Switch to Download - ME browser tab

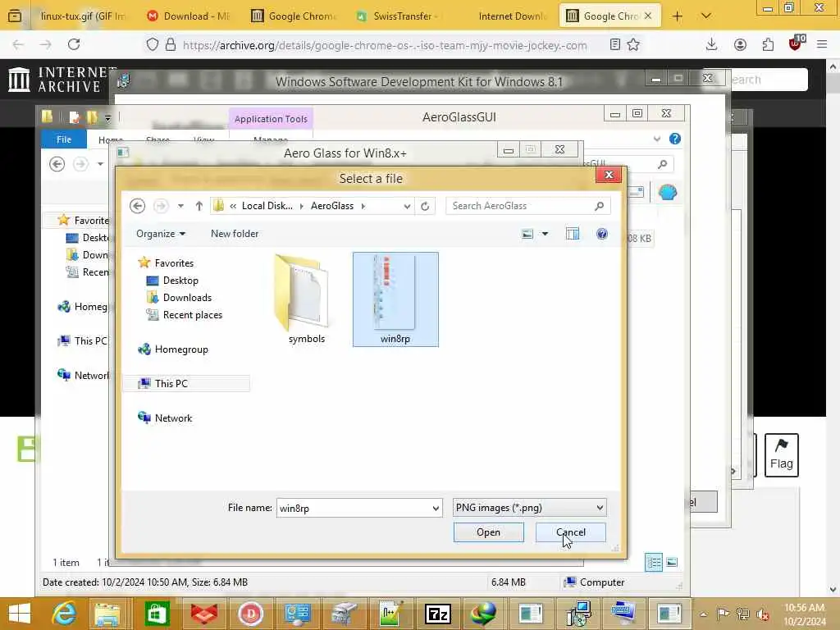pos(189,16)
